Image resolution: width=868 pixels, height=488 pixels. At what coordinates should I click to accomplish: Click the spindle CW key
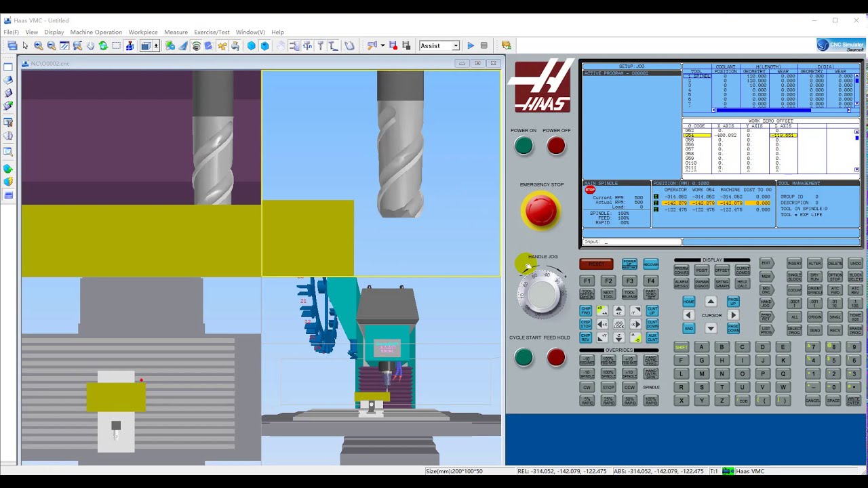point(587,387)
